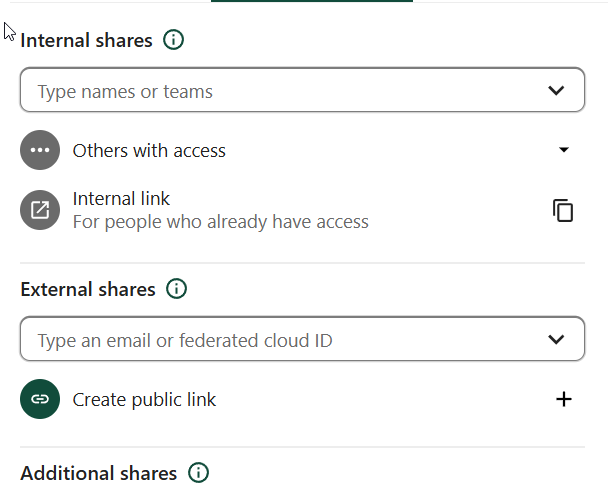Select the 'Create public link' label

tap(144, 400)
